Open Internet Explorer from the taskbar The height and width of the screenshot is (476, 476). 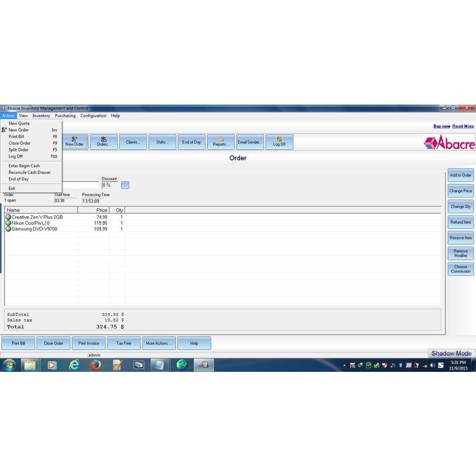[74, 365]
